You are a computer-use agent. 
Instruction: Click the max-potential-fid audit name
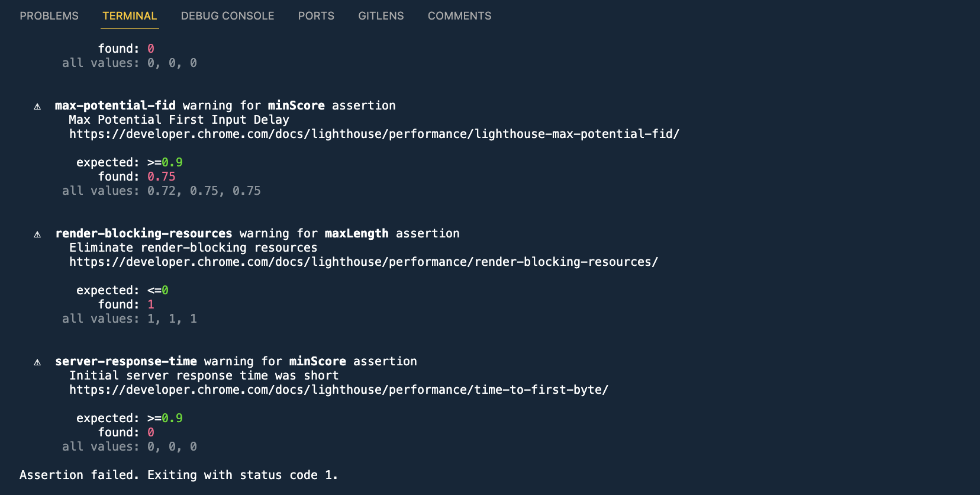(x=115, y=105)
